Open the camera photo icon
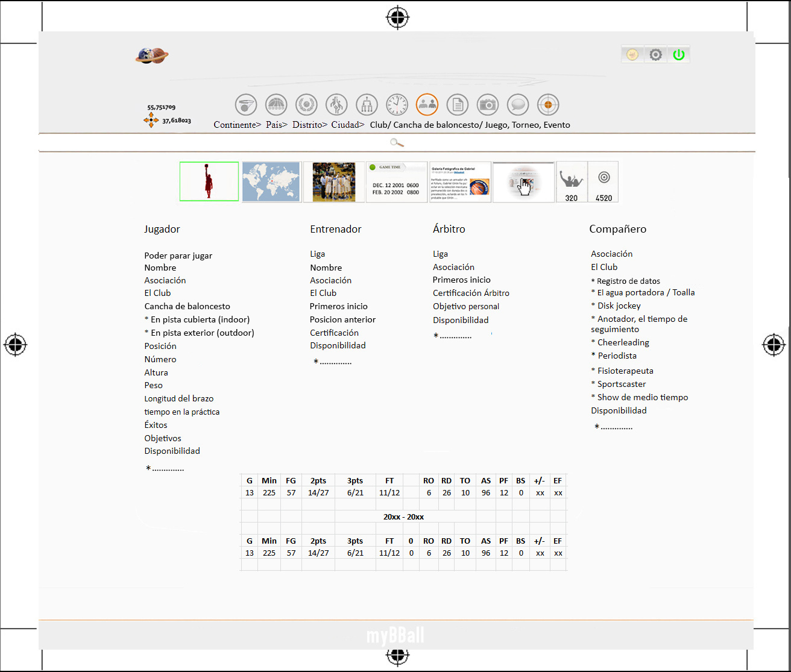Image resolution: width=791 pixels, height=672 pixels. [488, 105]
